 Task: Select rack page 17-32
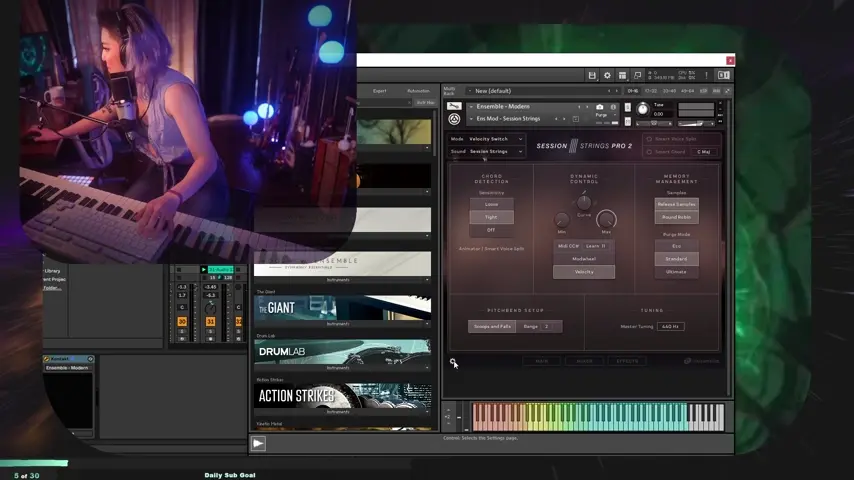coord(651,91)
